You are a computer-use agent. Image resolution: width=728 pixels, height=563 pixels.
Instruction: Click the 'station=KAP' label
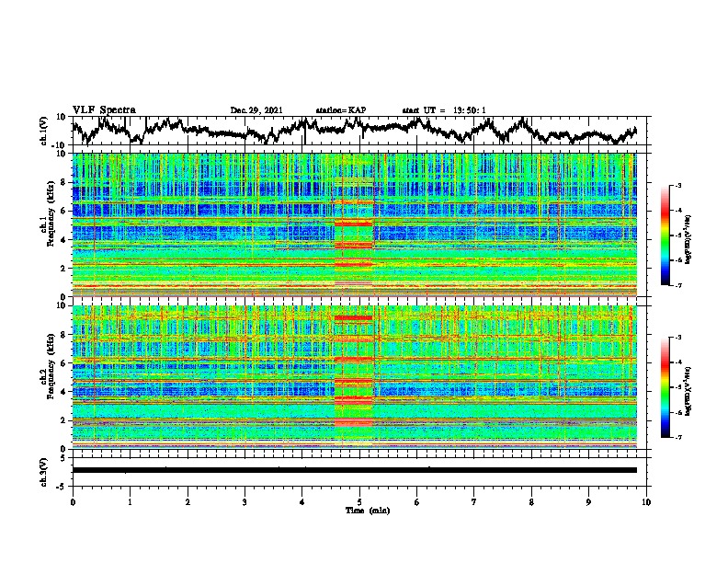(341, 110)
